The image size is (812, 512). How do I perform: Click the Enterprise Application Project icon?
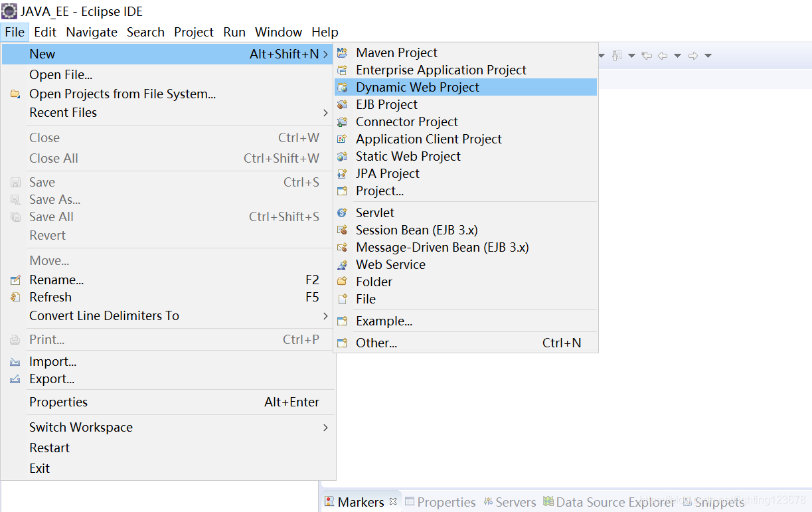point(343,70)
